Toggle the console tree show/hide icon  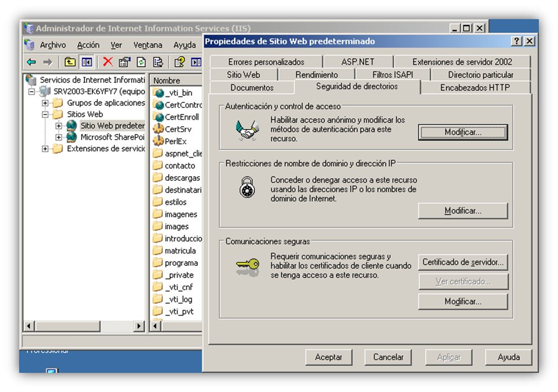click(x=87, y=63)
